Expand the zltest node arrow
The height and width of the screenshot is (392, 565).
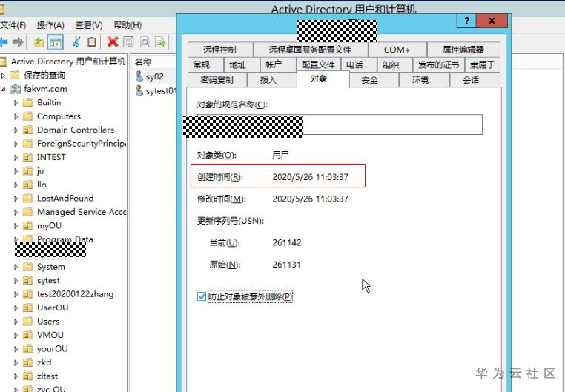pyautogui.click(x=16, y=376)
